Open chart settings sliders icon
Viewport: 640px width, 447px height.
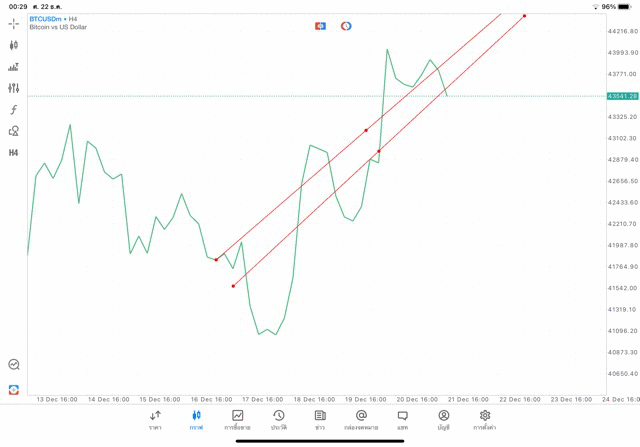point(14,88)
